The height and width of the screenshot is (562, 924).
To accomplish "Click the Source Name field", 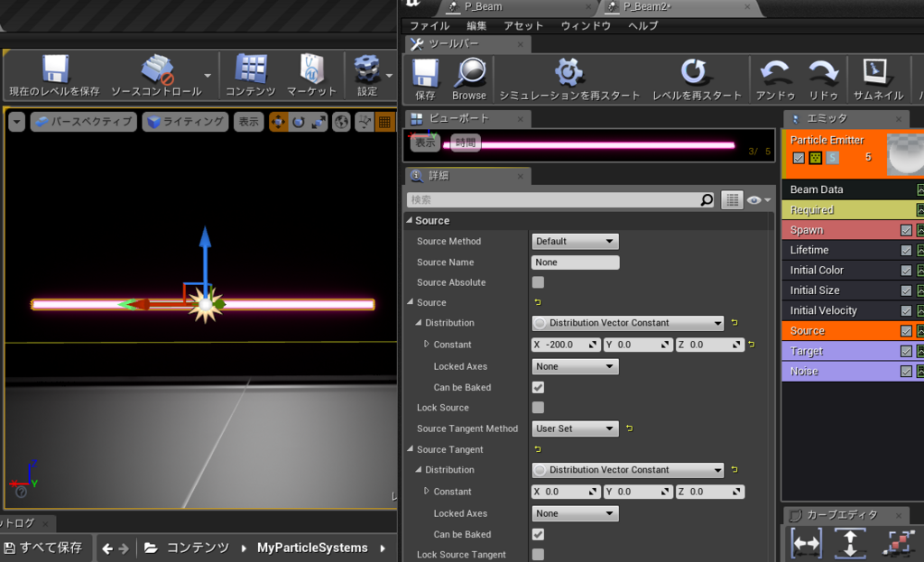I will 575,263.
